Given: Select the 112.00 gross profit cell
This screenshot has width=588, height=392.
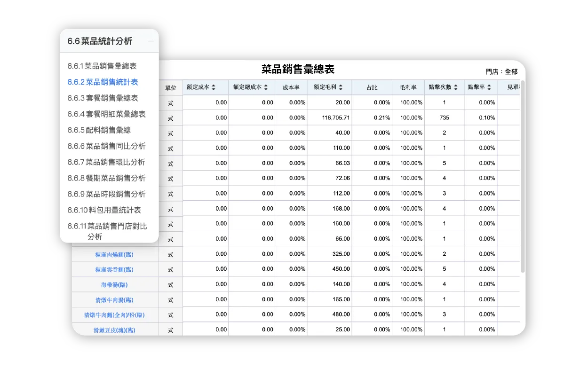Looking at the screenshot, I should tap(329, 193).
